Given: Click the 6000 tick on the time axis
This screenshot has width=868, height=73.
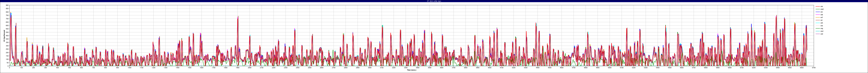Looking at the screenshot, I should pyautogui.click(x=730, y=68).
